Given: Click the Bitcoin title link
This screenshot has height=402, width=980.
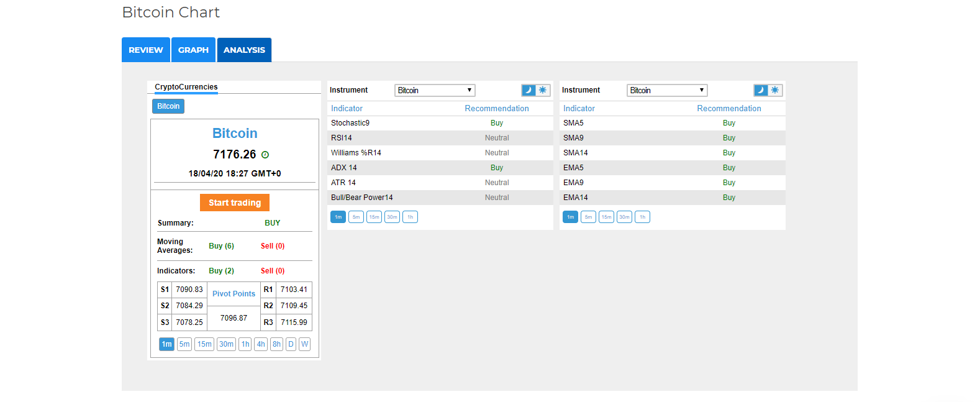Looking at the screenshot, I should pyautogui.click(x=235, y=134).
